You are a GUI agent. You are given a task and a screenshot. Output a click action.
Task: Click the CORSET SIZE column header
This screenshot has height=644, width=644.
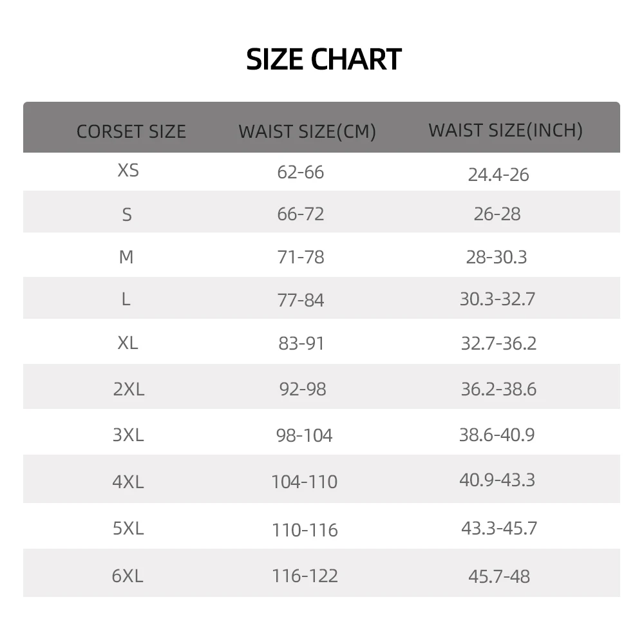pos(131,131)
